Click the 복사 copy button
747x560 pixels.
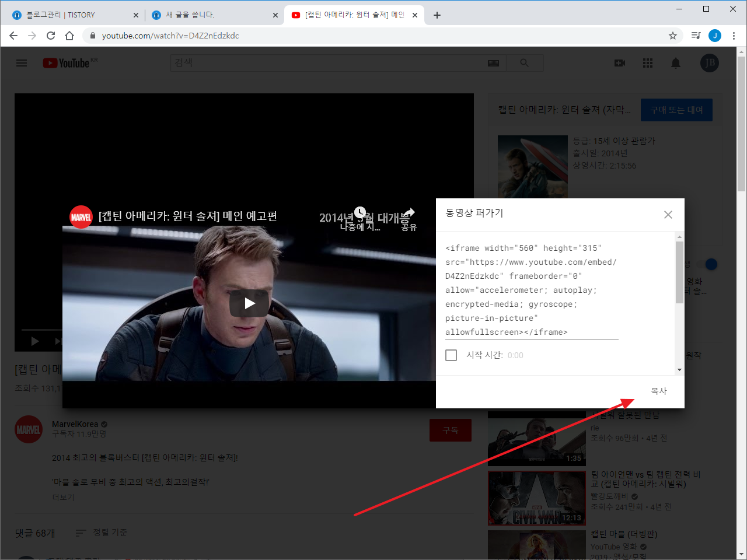pos(659,391)
